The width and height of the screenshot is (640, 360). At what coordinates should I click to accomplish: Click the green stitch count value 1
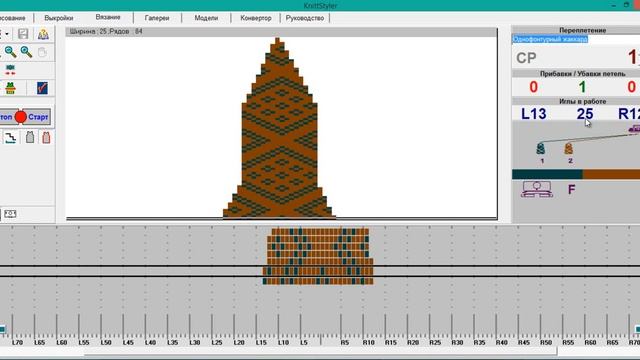(x=582, y=87)
